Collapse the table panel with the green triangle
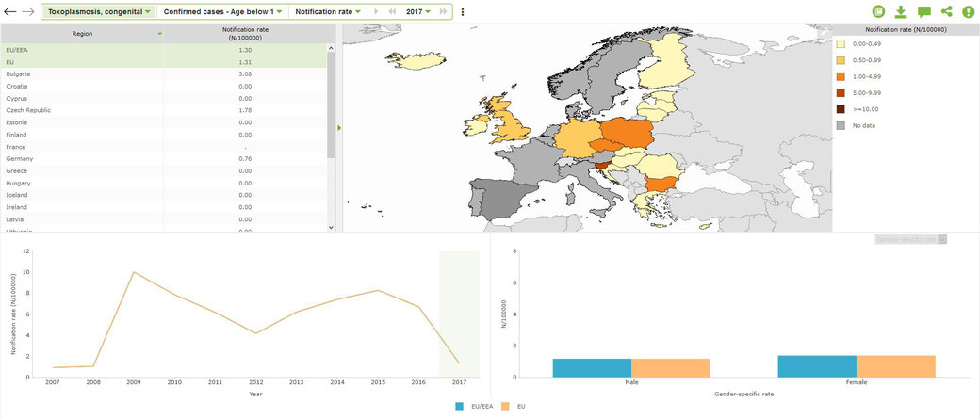This screenshot has width=980, height=419. point(339,127)
